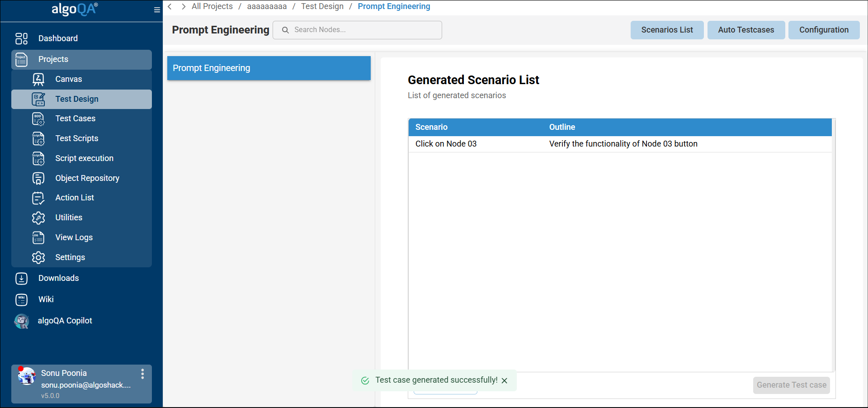Click the Object Repository icon

[x=38, y=178]
